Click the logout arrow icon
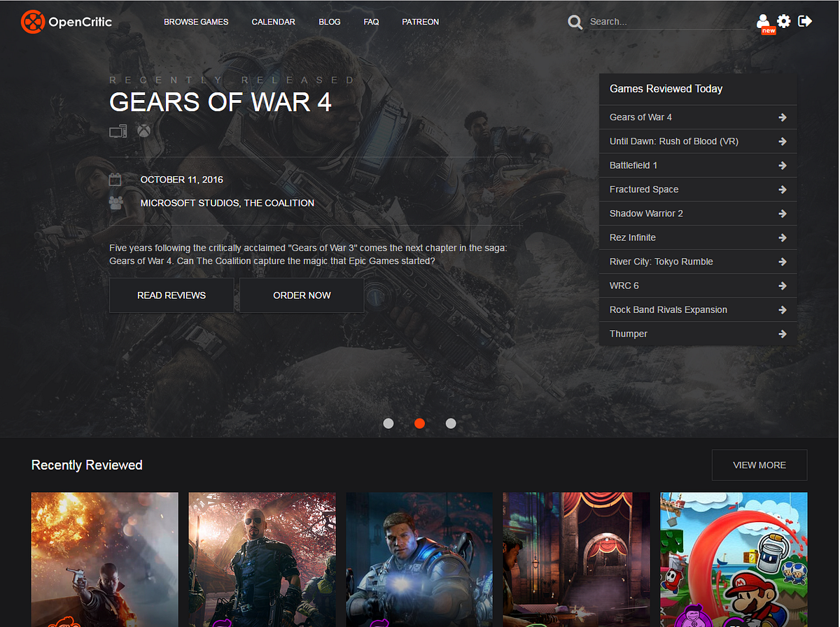 point(805,21)
